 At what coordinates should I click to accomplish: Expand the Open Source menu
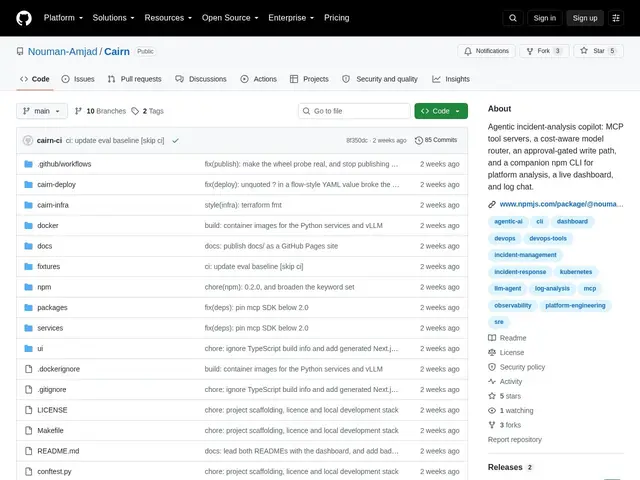click(230, 18)
